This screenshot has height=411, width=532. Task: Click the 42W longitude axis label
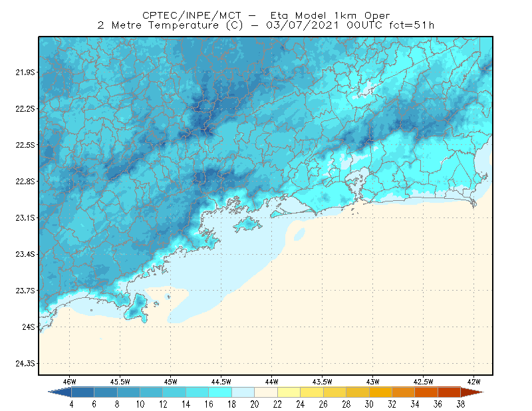click(473, 382)
